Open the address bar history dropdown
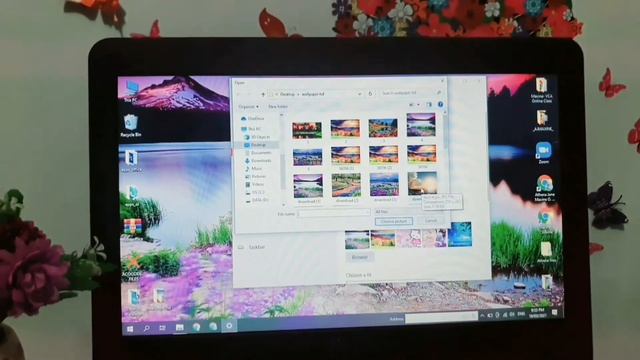The image size is (640, 360). [x=360, y=94]
